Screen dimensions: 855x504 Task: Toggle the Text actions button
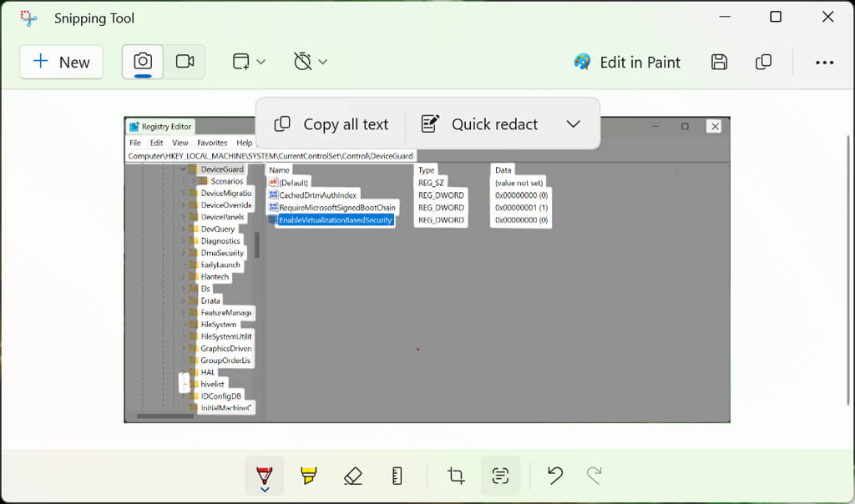(500, 476)
